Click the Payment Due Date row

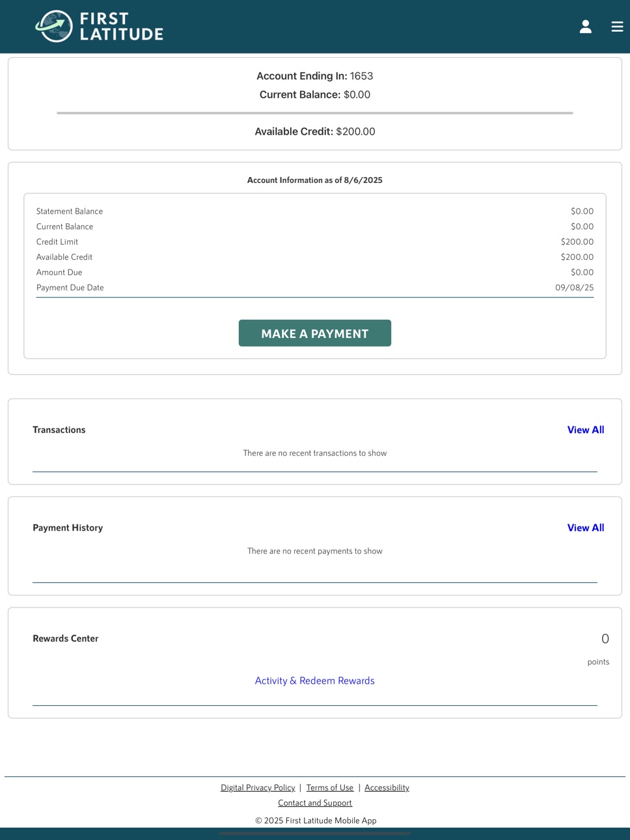point(315,288)
